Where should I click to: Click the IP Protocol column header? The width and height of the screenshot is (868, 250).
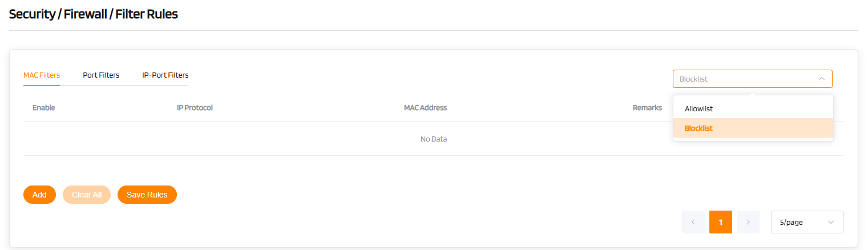click(x=195, y=108)
